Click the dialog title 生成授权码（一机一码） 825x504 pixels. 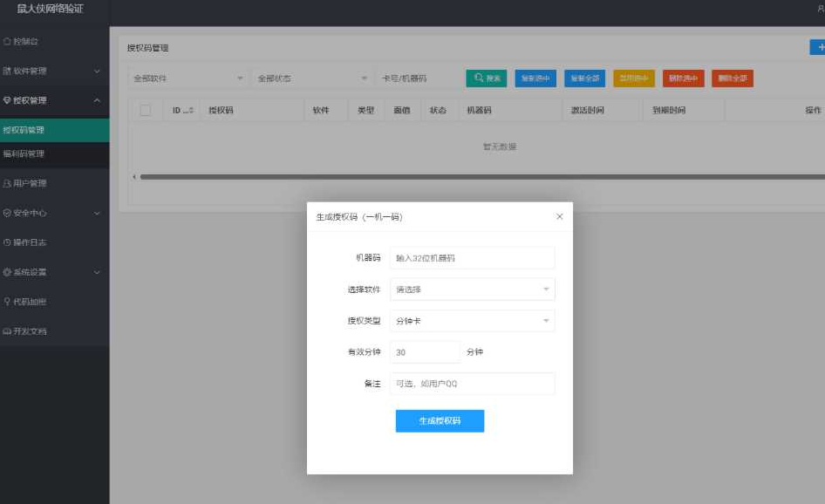coord(359,217)
